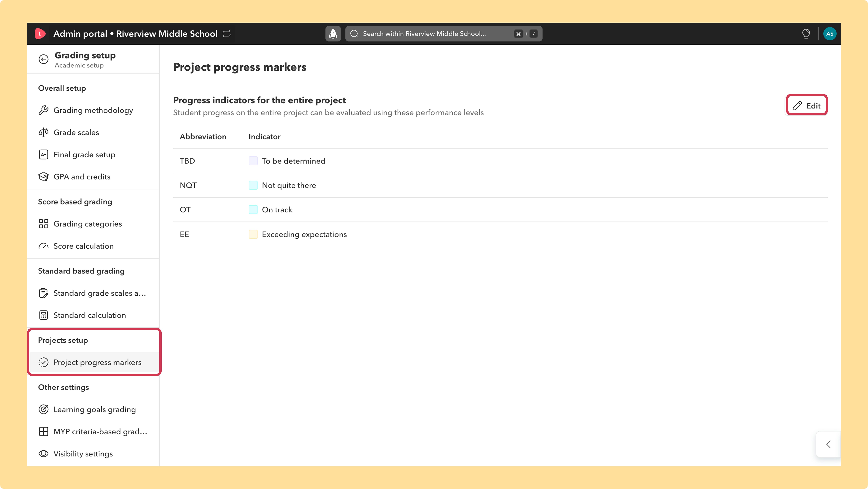Go to GPA and credits
868x489 pixels.
(93, 177)
